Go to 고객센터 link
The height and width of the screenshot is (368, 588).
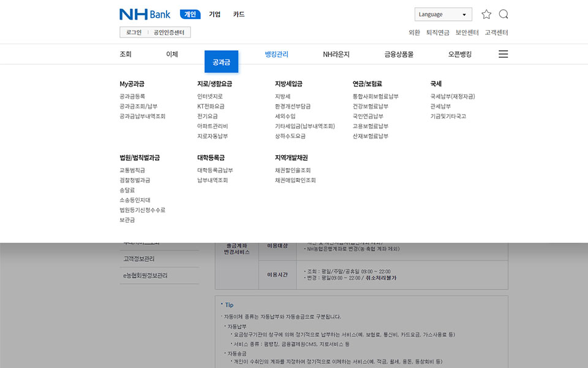click(x=496, y=33)
